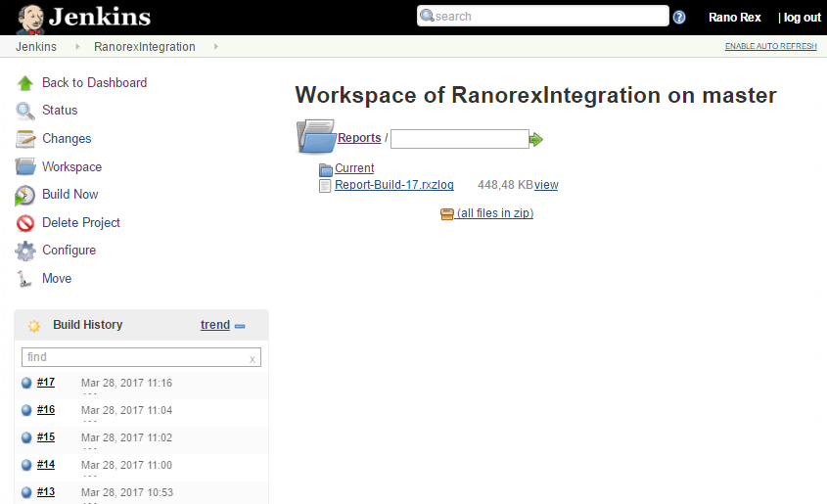Viewport: 827px width, 504px height.
Task: Focus the top search input field
Action: (543, 16)
